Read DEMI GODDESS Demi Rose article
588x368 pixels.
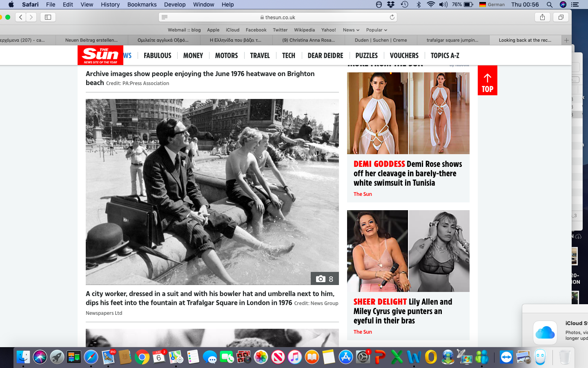point(408,173)
